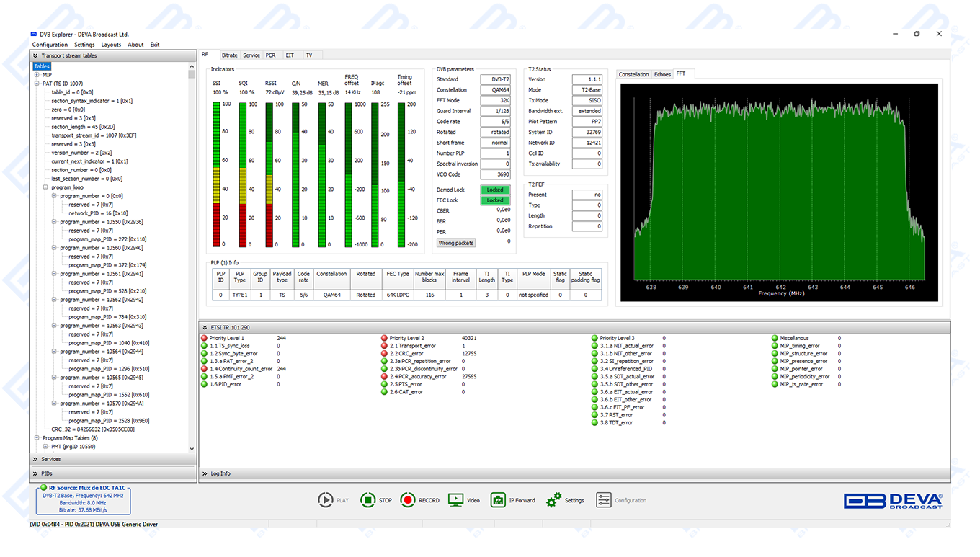Expand the MIP tree node
Viewport: 980px width, 557px height.
[37, 75]
